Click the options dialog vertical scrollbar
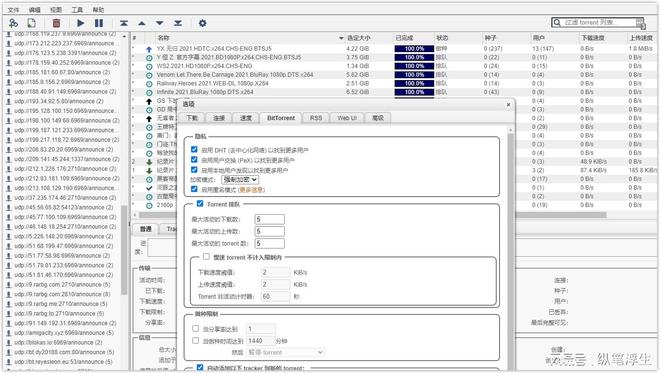This screenshot has width=660, height=373. point(511,248)
